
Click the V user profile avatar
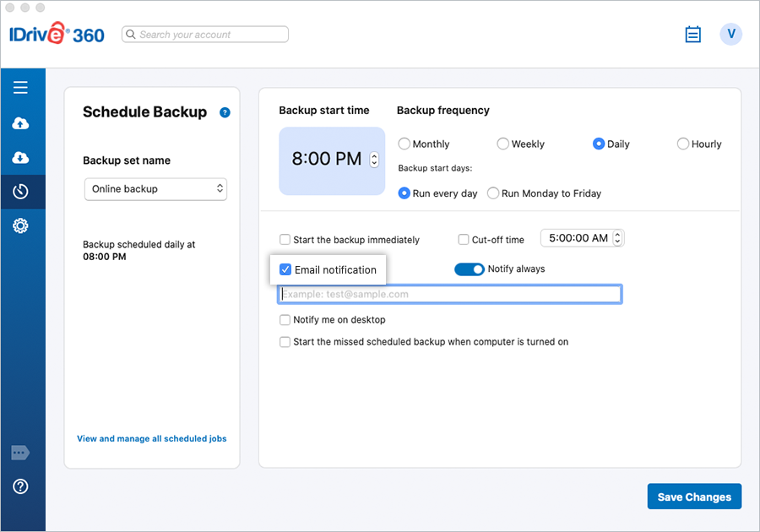pos(730,35)
